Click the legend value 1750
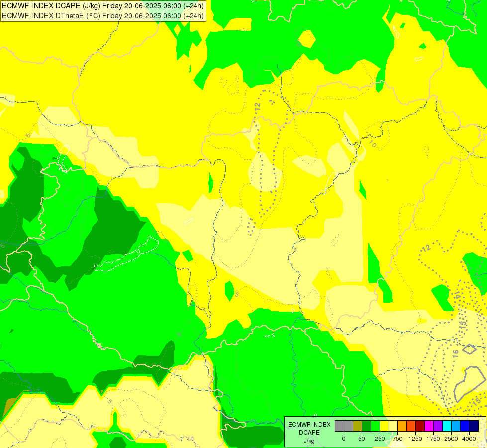The image size is (487, 448). click(x=433, y=439)
